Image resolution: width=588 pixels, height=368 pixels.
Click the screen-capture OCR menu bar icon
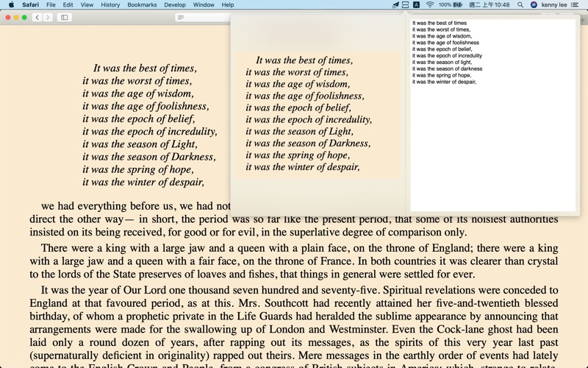[406, 5]
